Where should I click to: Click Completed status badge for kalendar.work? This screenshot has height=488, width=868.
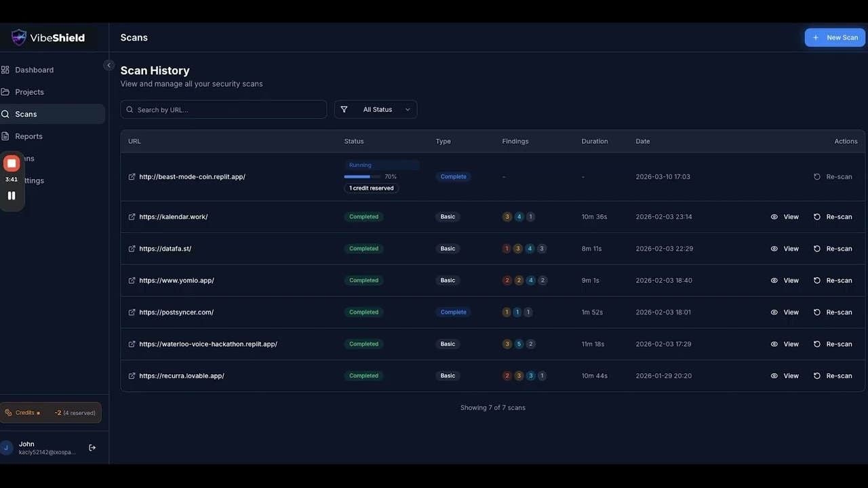coord(363,217)
